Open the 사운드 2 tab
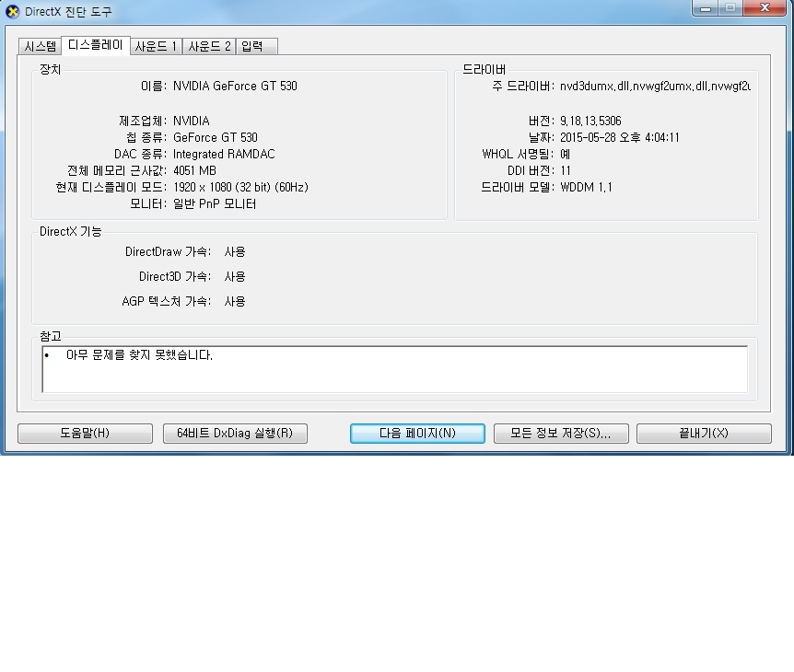This screenshot has width=794, height=672. [209, 46]
